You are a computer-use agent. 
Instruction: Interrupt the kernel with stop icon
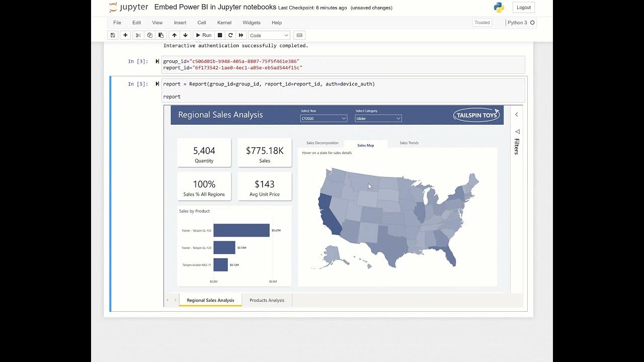click(219, 35)
